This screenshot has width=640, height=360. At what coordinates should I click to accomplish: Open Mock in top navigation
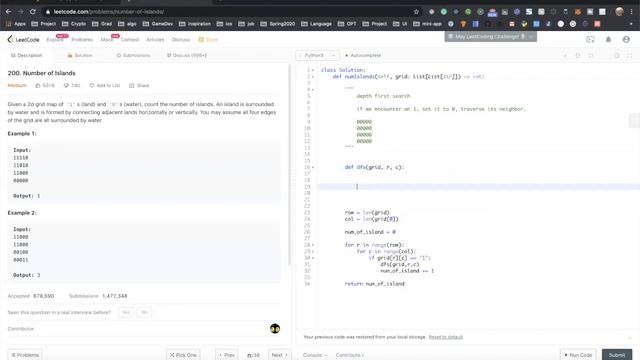(107, 40)
